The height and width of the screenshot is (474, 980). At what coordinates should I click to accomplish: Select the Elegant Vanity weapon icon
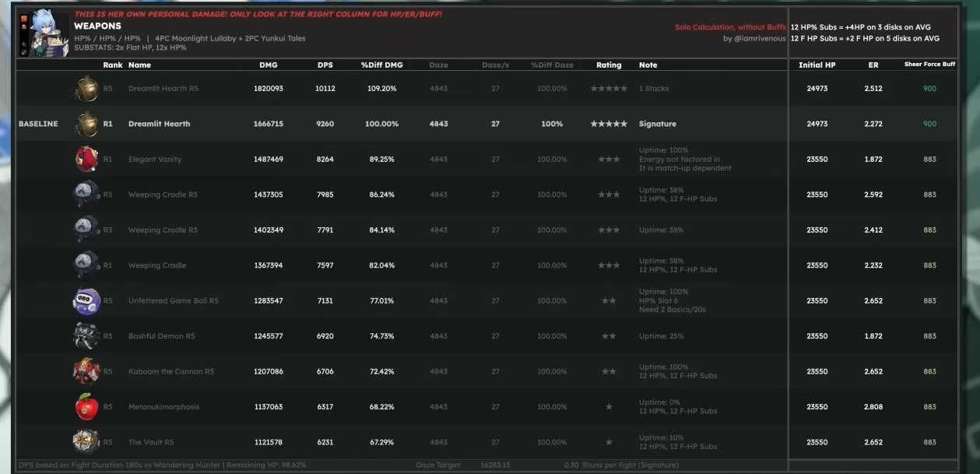(x=86, y=159)
